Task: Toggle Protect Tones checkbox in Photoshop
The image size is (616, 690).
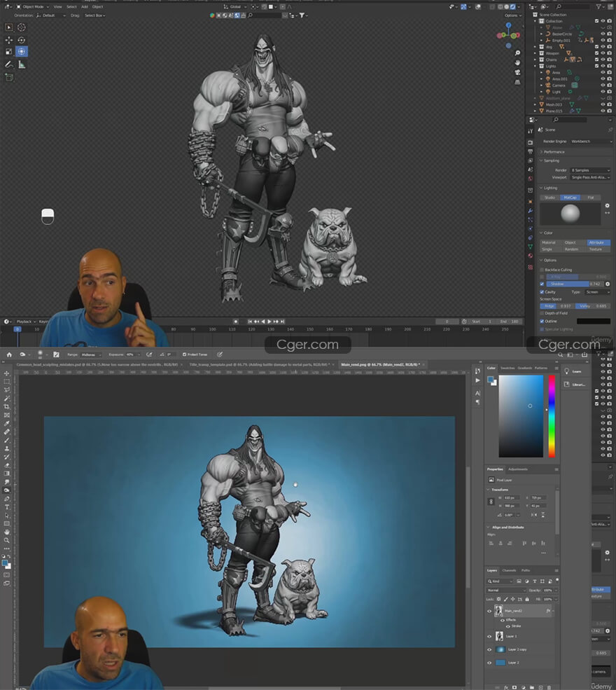Action: pos(184,354)
